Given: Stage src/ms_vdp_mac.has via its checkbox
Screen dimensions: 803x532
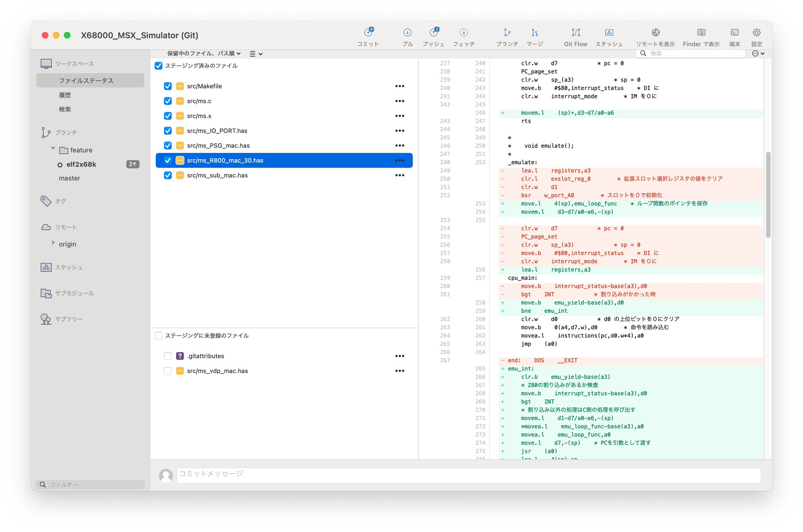Looking at the screenshot, I should pos(168,371).
